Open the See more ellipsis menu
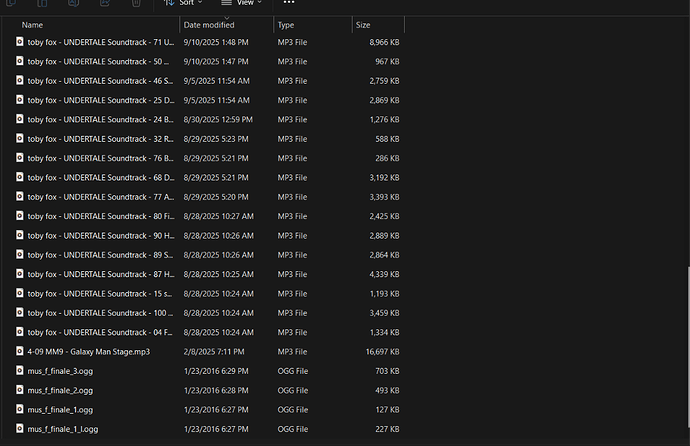 pos(289,2)
